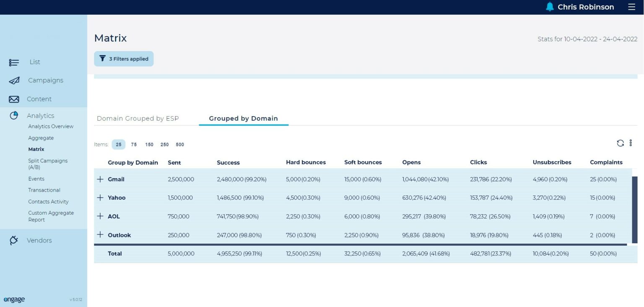Click the List sidebar icon
The height and width of the screenshot is (307, 644).
click(14, 62)
